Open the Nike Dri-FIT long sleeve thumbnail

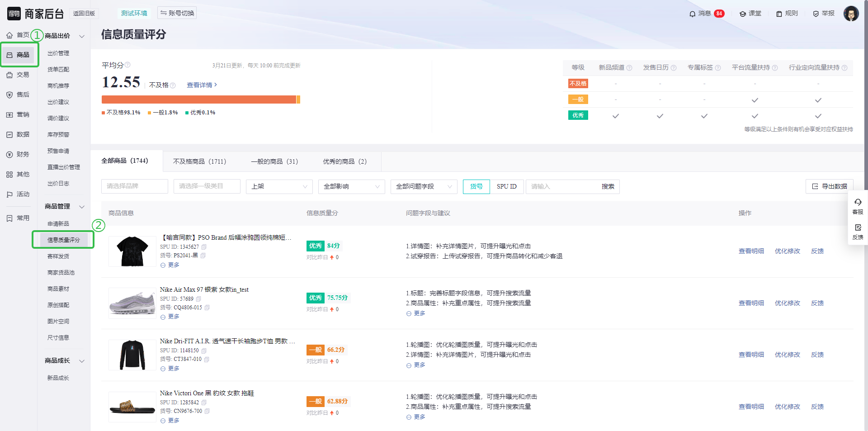pos(132,355)
